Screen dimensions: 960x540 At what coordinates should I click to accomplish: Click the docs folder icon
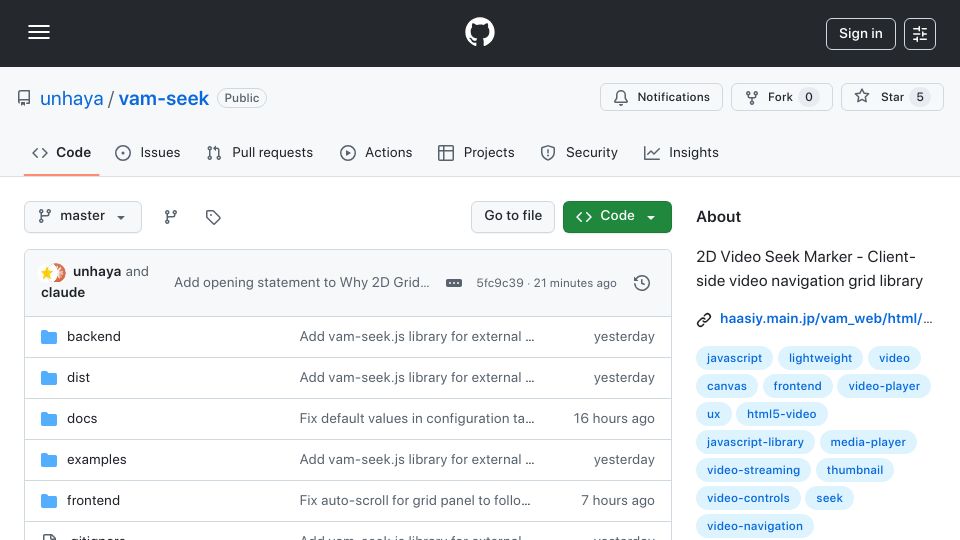click(x=49, y=419)
